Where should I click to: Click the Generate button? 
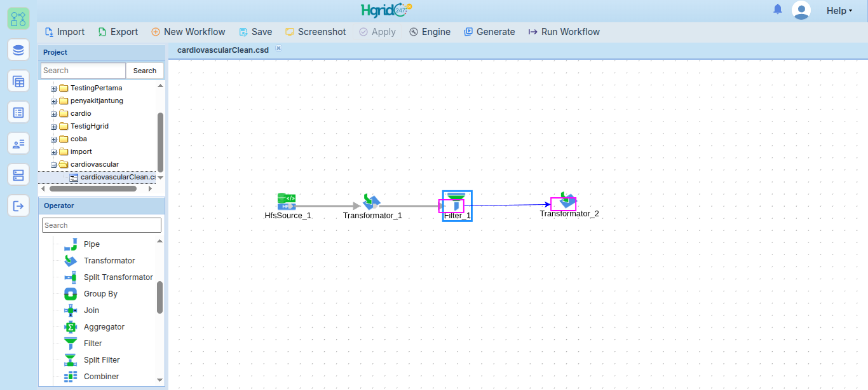click(x=489, y=32)
